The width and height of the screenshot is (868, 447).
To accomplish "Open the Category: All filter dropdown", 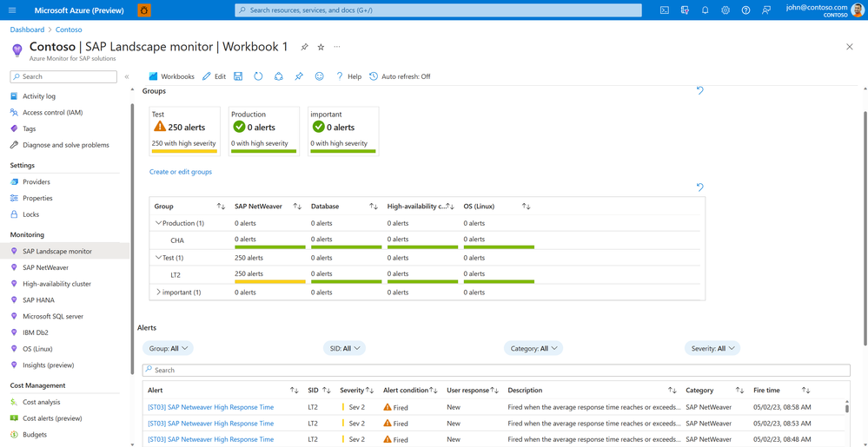I will [x=533, y=348].
